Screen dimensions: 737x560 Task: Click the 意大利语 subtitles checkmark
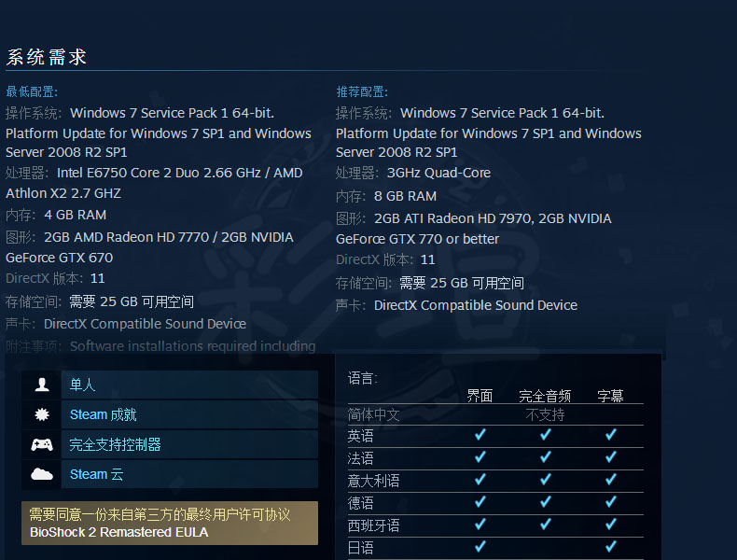pyautogui.click(x=610, y=479)
